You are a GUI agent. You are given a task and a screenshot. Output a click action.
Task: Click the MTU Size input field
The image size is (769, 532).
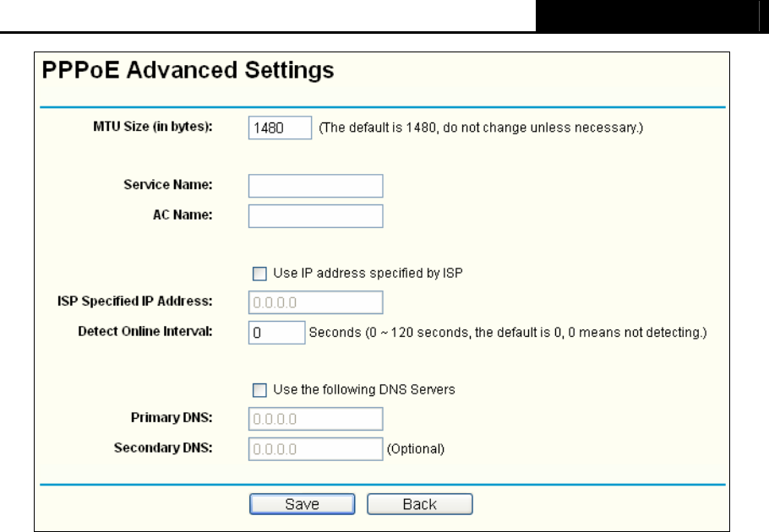[x=280, y=128]
